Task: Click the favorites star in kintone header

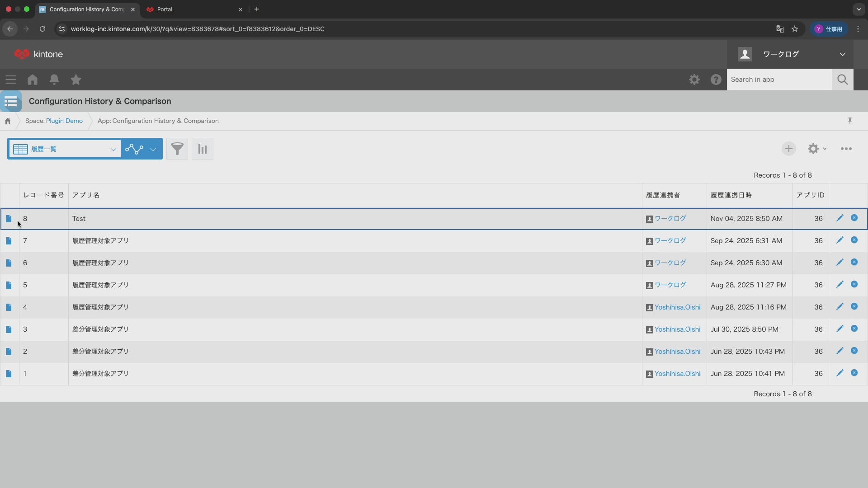Action: [76, 80]
